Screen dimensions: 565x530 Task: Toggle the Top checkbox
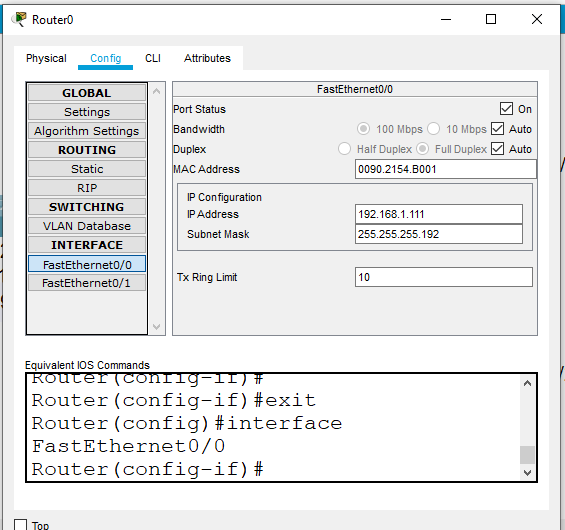(x=21, y=525)
